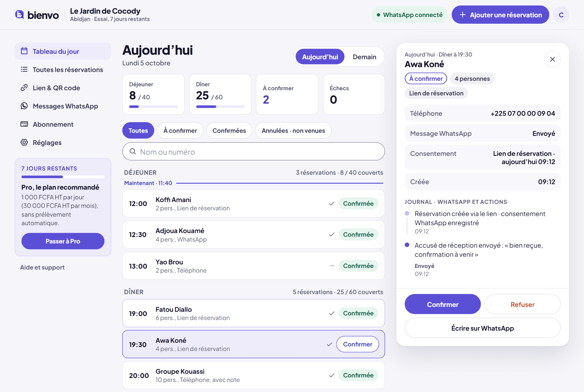
Task: Click the Déjeuner 8/40 progress bar
Action: pos(153,107)
